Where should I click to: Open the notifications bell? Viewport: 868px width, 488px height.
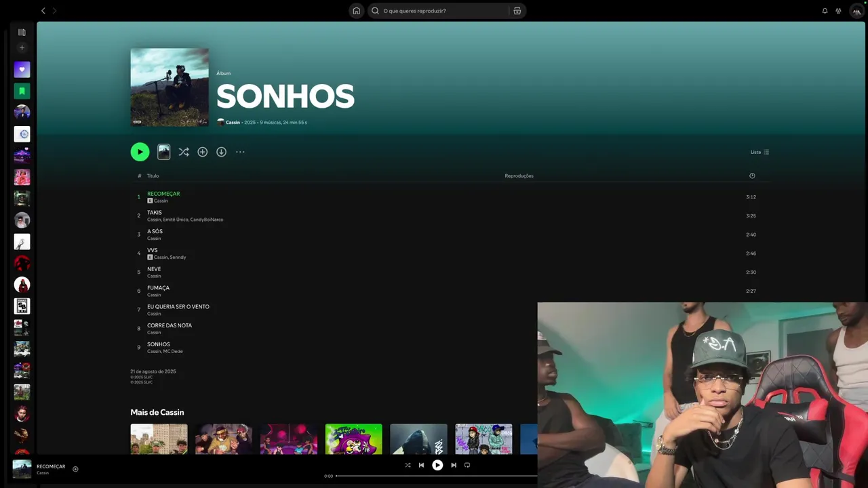(x=825, y=11)
